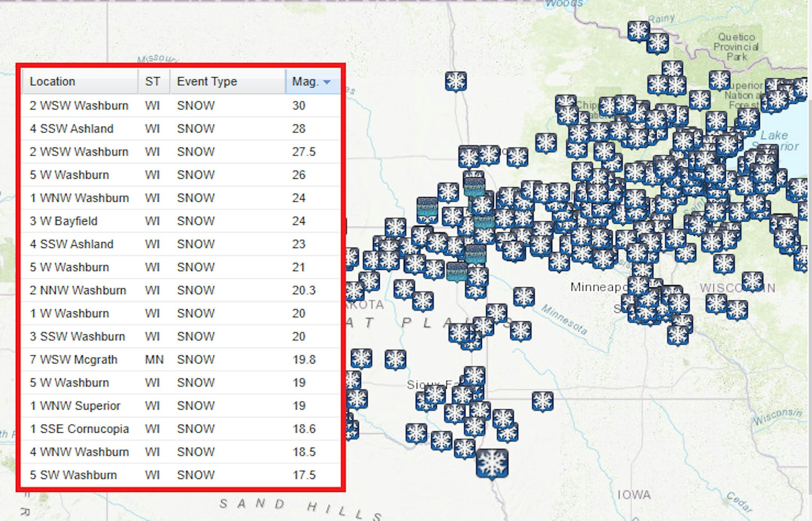Click the topmost snowflake marker near Rainy
The width and height of the screenshot is (812, 521).
[x=638, y=31]
